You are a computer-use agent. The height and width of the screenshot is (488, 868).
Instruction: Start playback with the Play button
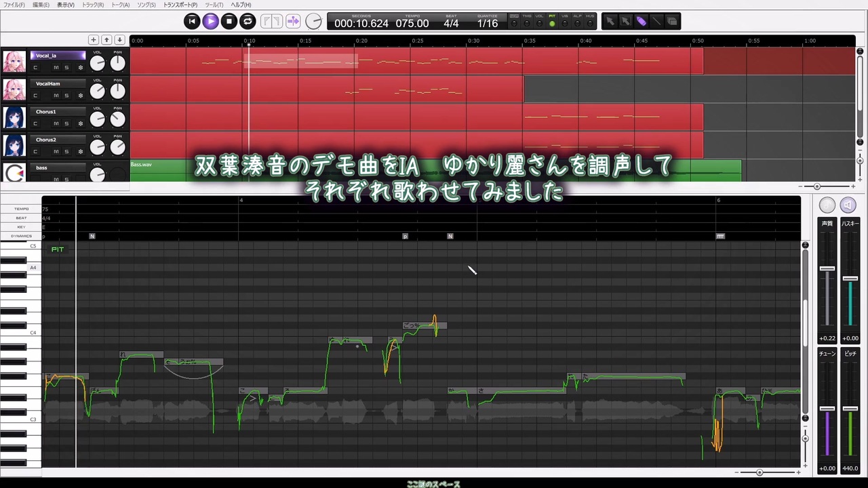(x=210, y=21)
